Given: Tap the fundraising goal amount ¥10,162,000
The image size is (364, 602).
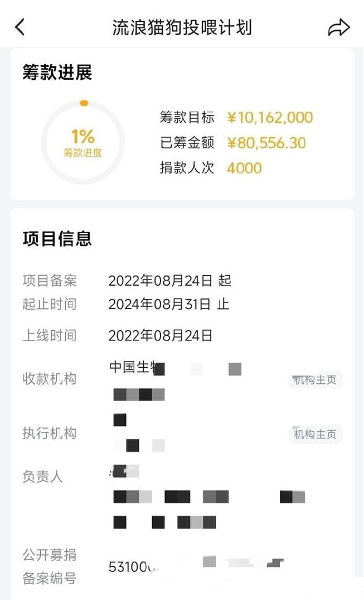Looking at the screenshot, I should pos(270,118).
